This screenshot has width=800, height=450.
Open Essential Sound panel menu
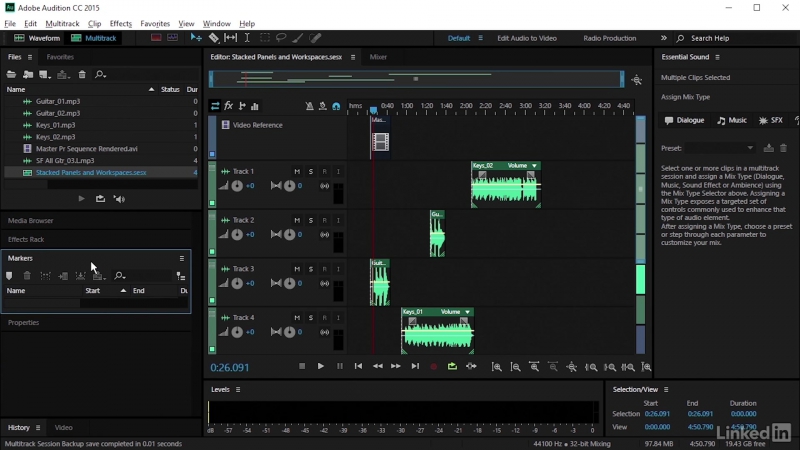[717, 57]
